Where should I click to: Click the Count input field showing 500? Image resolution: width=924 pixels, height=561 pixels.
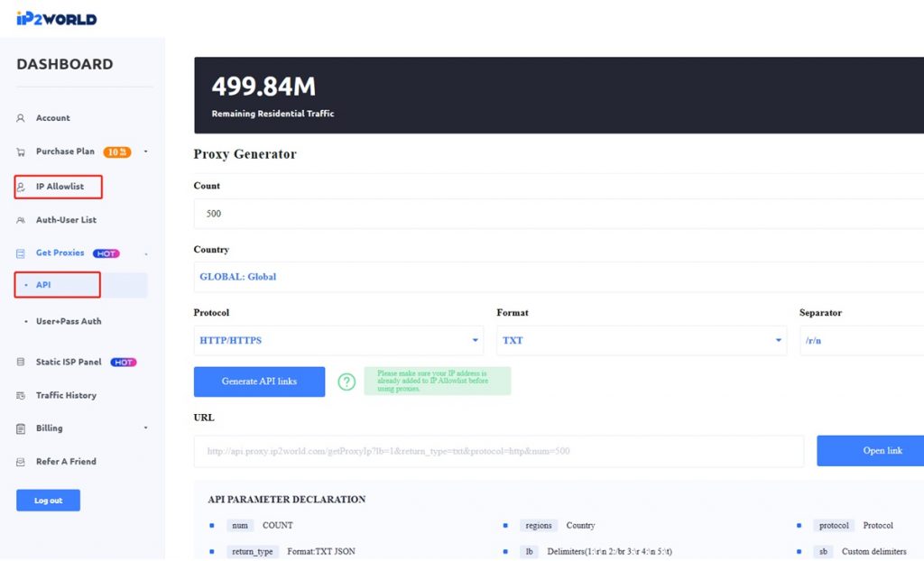(x=559, y=214)
